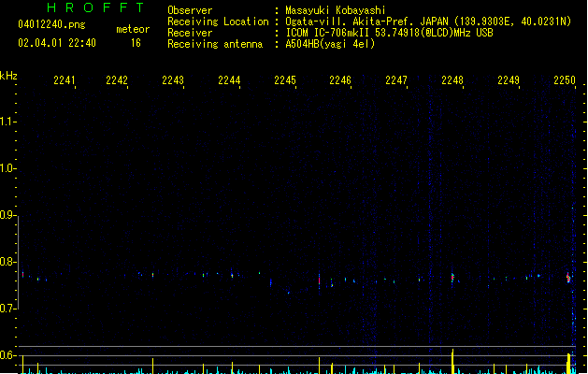Click the 2242 time marker
This screenshot has width=588, height=374.
tap(117, 80)
